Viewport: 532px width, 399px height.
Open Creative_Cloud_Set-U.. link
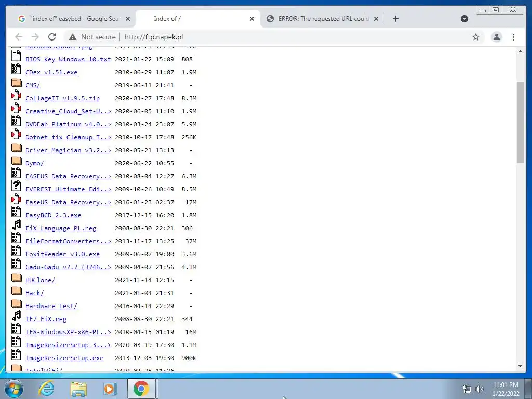tap(68, 111)
